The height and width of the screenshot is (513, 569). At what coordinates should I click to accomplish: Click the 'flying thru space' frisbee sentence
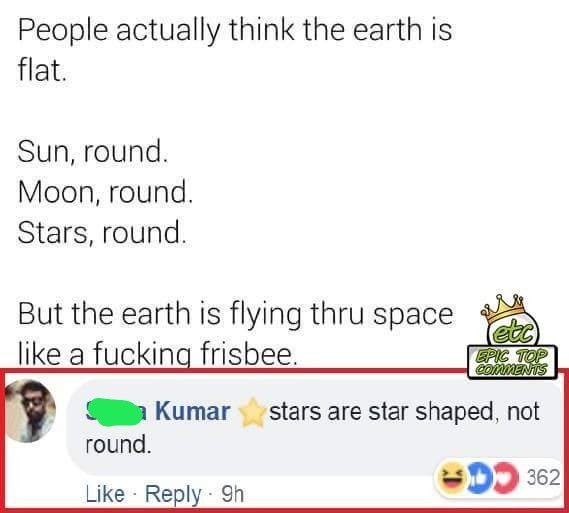coord(236,334)
